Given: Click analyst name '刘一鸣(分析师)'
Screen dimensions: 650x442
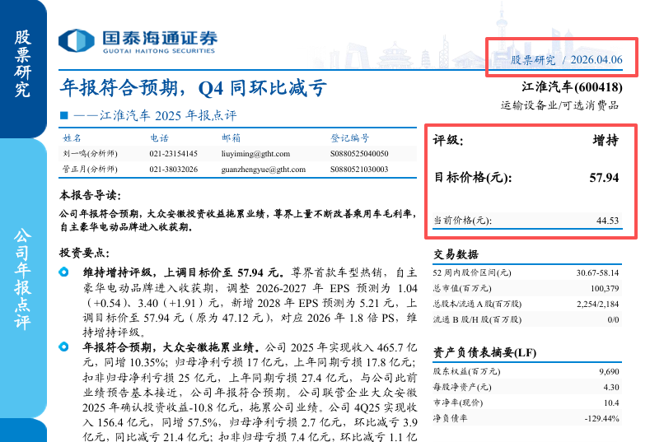Looking at the screenshot, I should tap(90, 154).
